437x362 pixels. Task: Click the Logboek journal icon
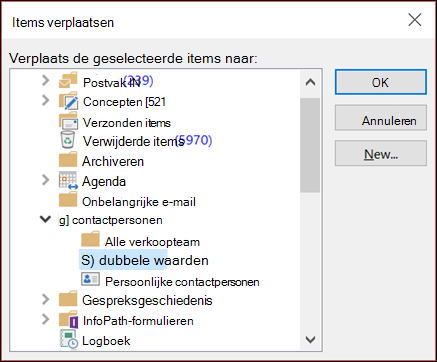click(69, 339)
